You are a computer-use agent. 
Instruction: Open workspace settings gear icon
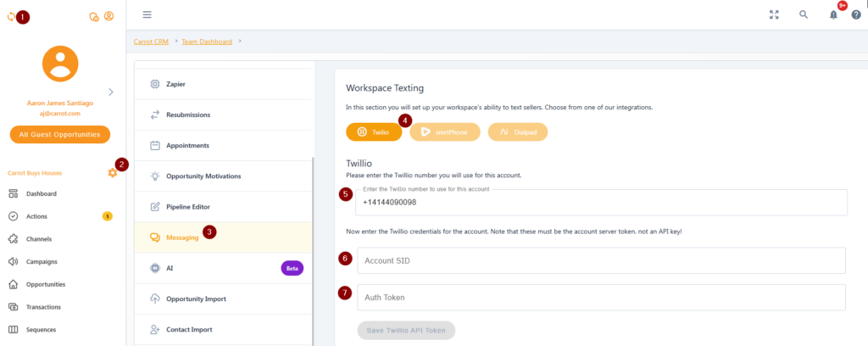coord(113,173)
